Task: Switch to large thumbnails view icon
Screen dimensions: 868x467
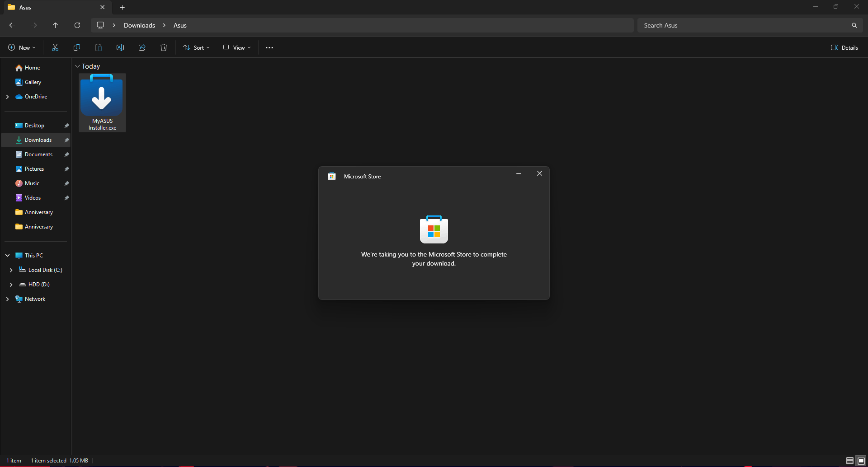Action: pos(861,461)
